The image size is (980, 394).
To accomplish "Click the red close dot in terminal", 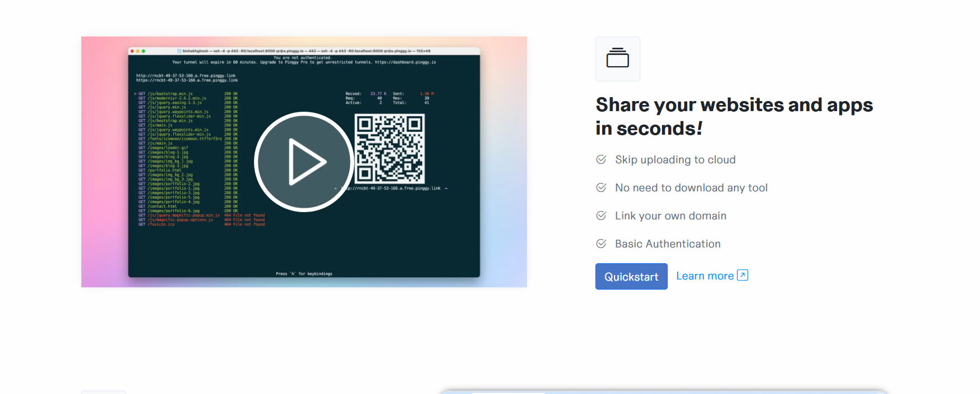I will coord(132,51).
